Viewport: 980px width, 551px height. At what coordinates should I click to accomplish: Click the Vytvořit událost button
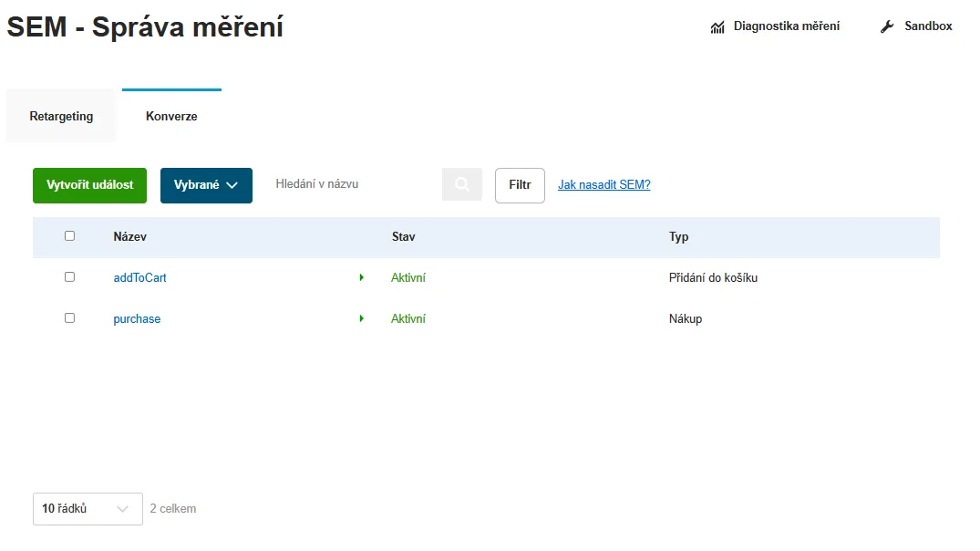tap(90, 185)
